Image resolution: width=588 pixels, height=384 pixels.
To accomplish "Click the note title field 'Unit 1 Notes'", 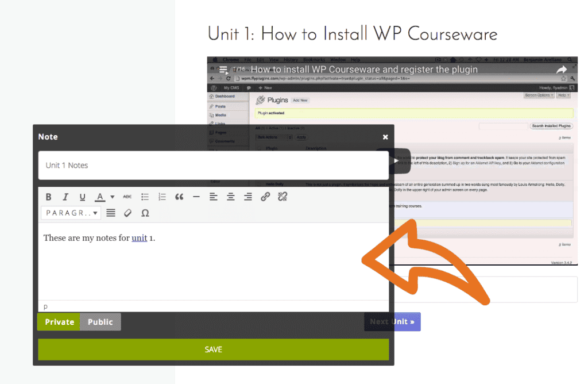I will 213,166.
